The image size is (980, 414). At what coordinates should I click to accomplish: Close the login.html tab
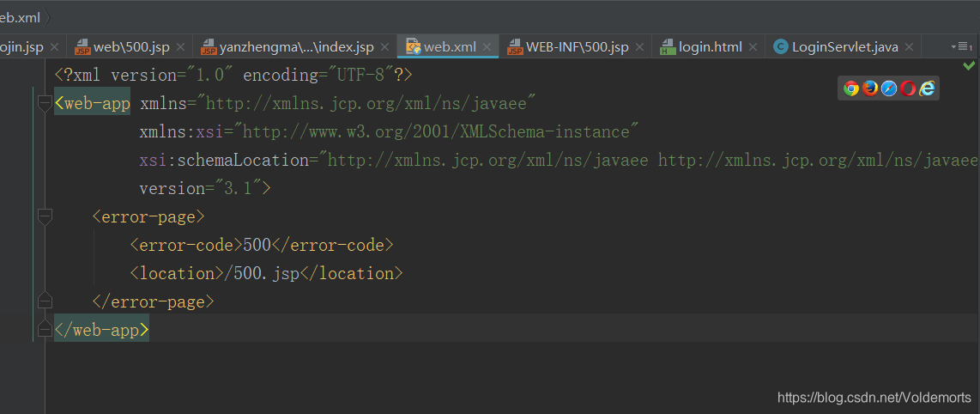pyautogui.click(x=753, y=47)
